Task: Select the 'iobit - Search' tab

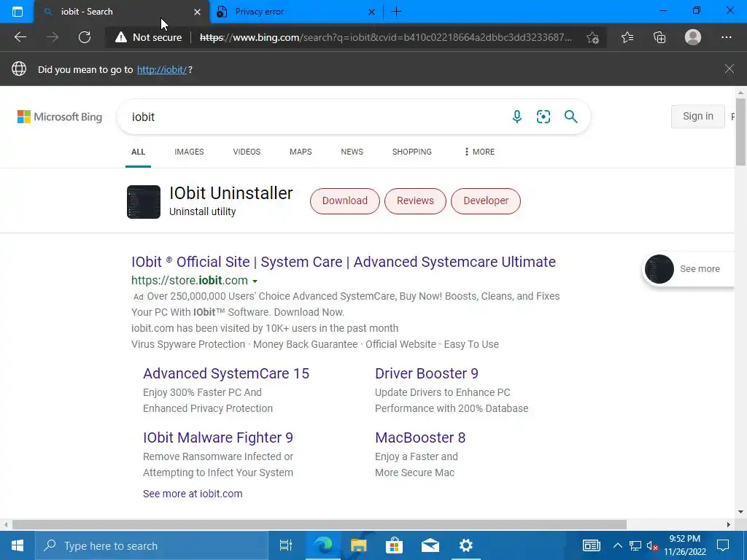Action: click(x=122, y=12)
